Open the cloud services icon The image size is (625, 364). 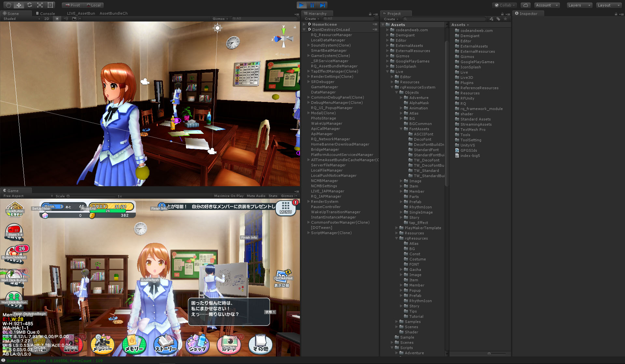525,5
